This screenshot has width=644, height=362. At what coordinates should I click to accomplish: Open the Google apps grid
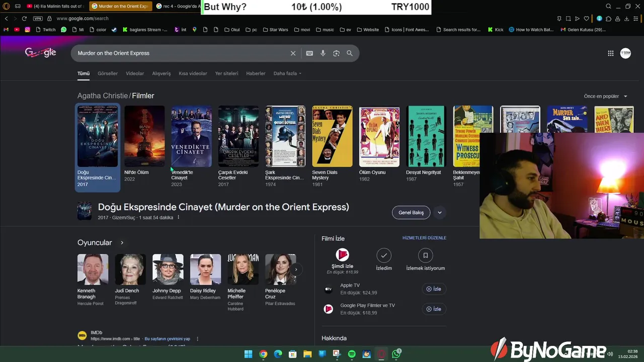click(x=610, y=53)
